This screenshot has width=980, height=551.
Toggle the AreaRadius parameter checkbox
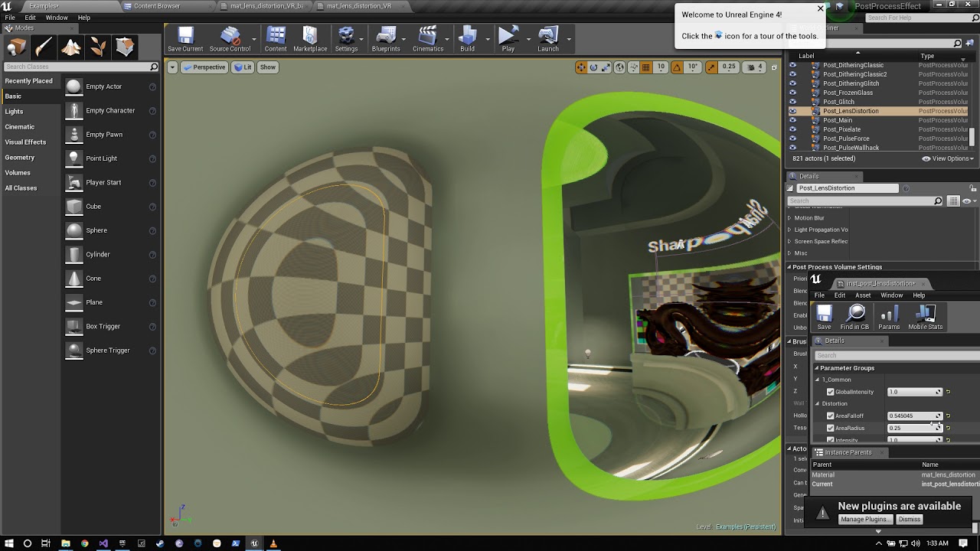coord(831,428)
